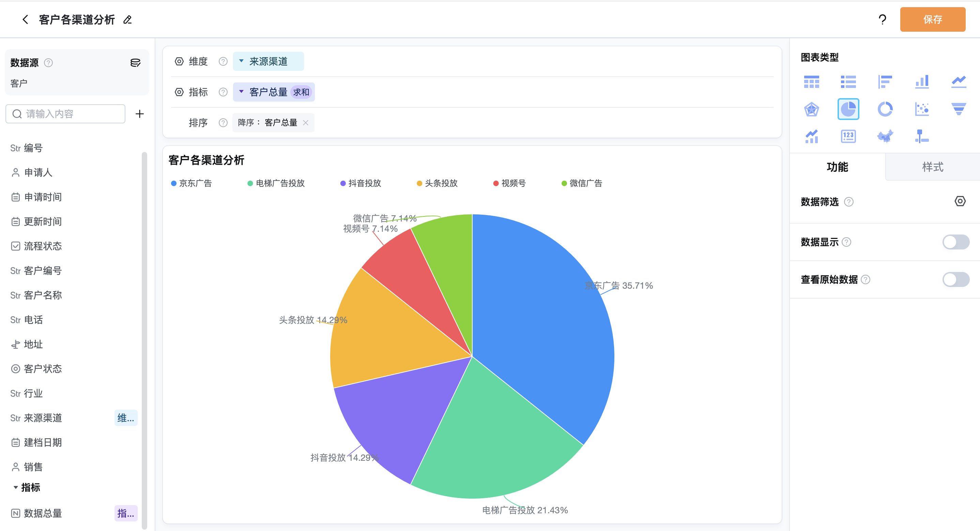Show help for 数据显示
The height and width of the screenshot is (531, 980).
click(x=846, y=242)
